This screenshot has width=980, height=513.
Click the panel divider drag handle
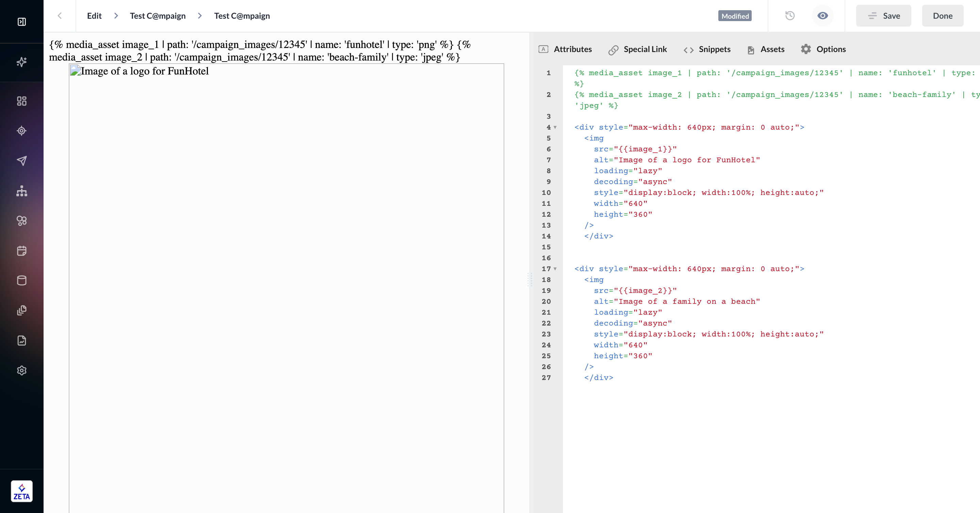point(529,280)
